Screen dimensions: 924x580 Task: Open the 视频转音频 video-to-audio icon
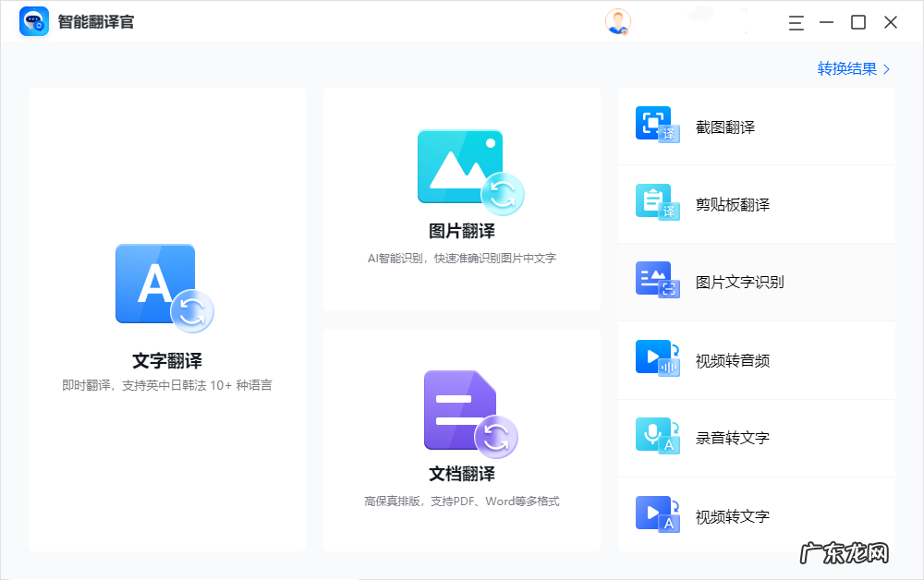pyautogui.click(x=657, y=358)
